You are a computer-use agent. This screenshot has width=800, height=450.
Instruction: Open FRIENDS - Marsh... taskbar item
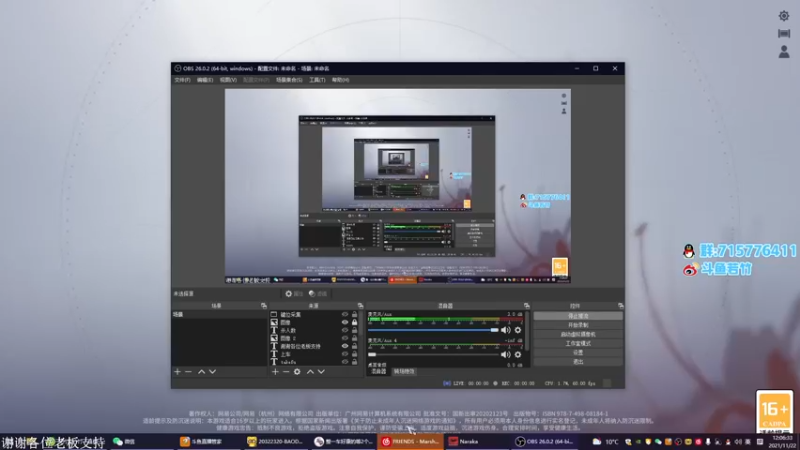(x=410, y=441)
